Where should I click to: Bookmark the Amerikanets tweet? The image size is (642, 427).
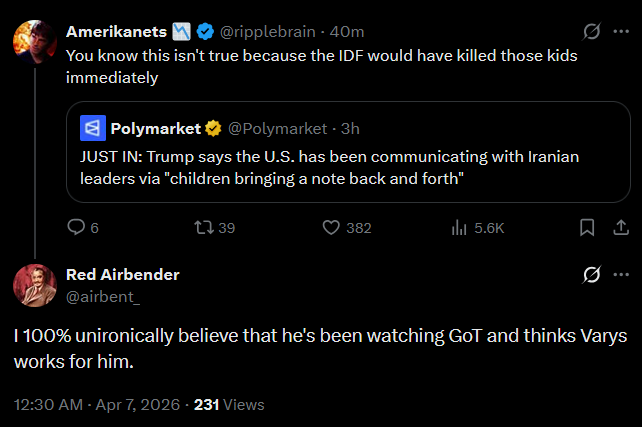click(588, 228)
